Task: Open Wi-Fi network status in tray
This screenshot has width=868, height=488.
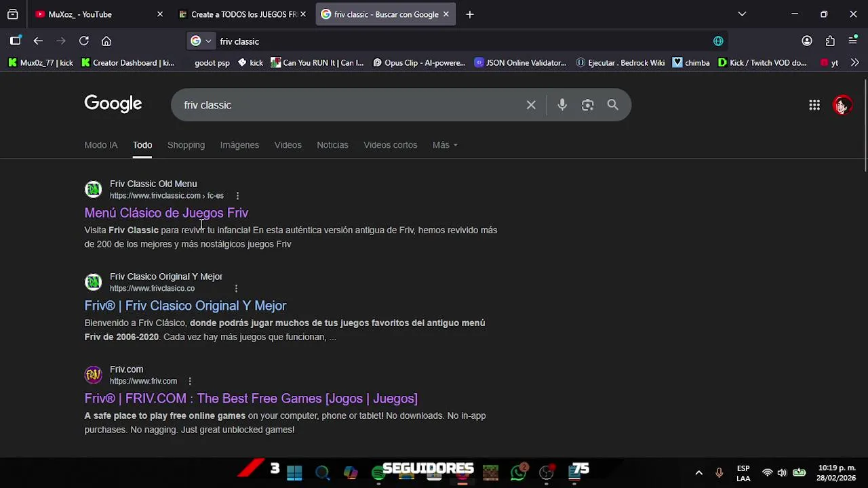Action: [x=767, y=473]
